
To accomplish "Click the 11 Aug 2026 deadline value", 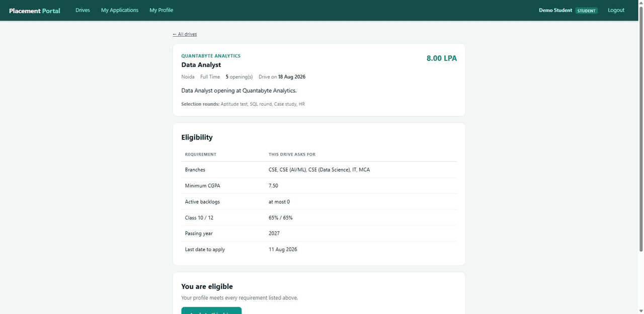I will point(283,250).
